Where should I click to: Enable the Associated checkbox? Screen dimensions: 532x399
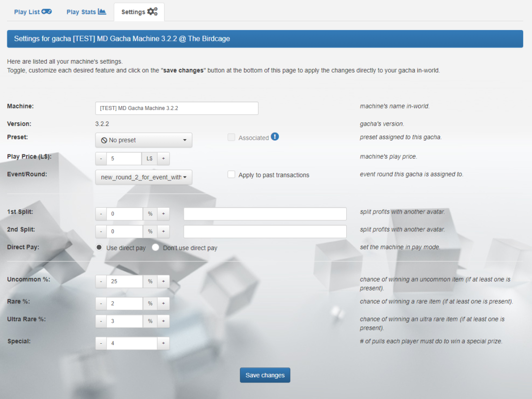click(231, 138)
